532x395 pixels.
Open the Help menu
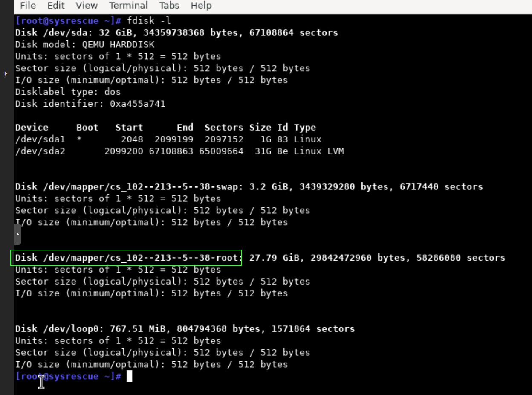pos(201,6)
